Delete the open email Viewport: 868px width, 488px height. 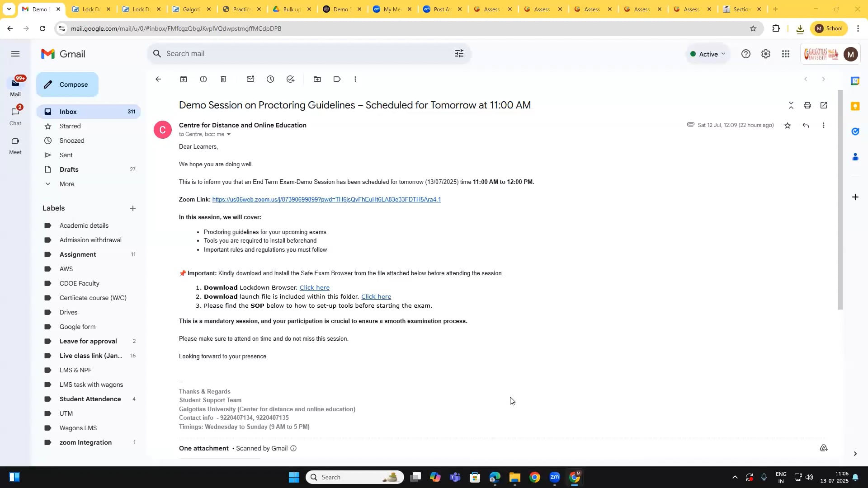click(x=223, y=79)
